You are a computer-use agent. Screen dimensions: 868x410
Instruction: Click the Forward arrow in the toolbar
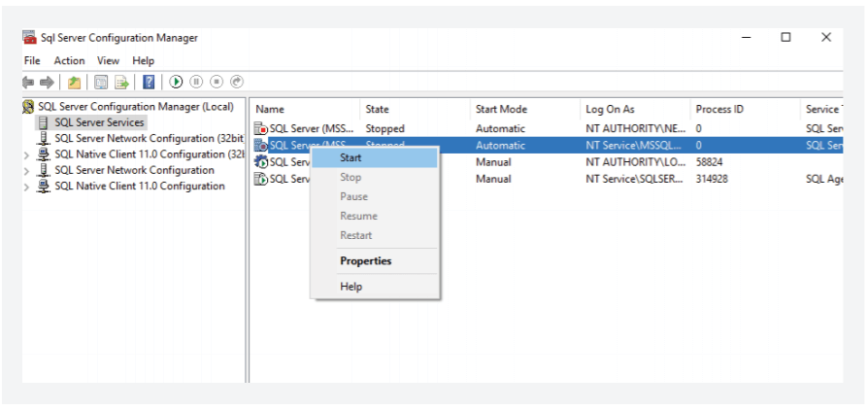coord(47,82)
